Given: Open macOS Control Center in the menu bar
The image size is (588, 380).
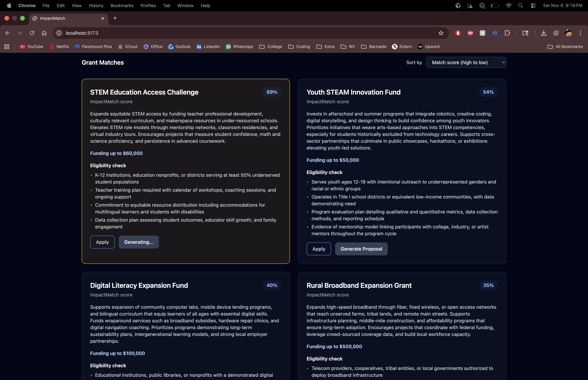Looking at the screenshot, I should [533, 5].
